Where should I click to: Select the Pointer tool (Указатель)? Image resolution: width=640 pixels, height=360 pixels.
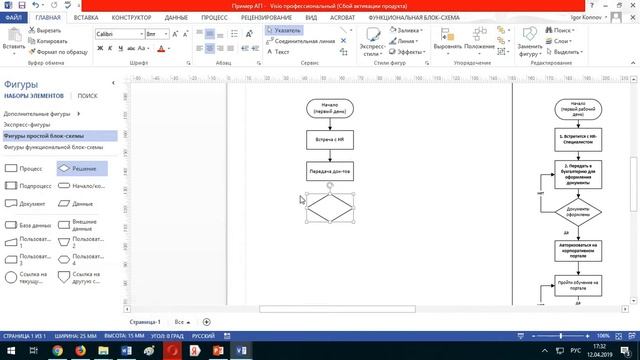pos(284,30)
